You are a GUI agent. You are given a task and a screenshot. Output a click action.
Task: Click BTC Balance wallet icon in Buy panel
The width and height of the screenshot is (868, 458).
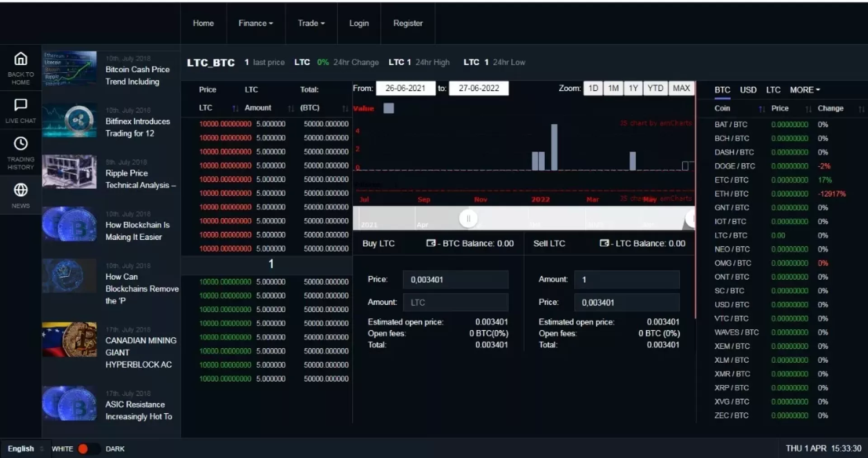431,243
